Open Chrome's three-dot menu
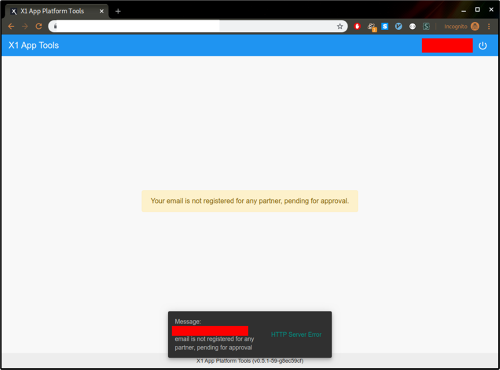 click(x=489, y=26)
